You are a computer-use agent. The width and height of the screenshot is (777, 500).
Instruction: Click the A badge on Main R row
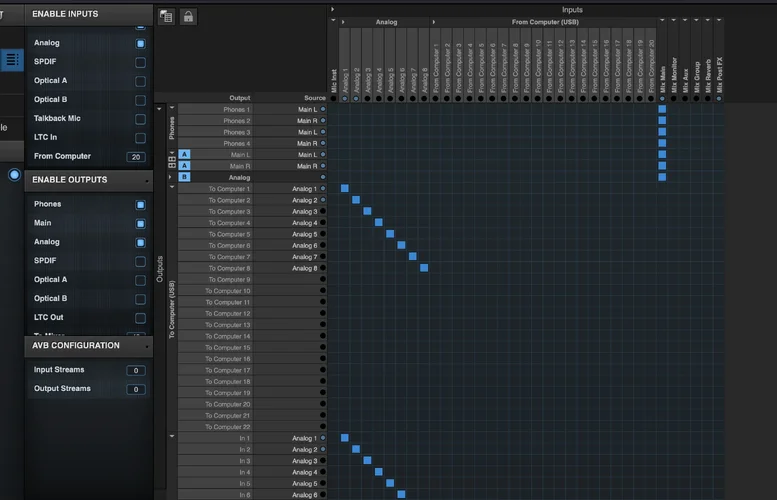point(184,166)
